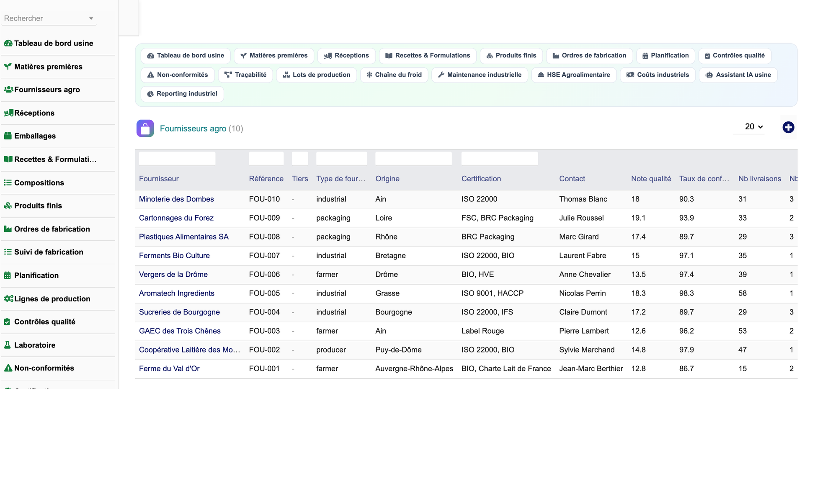Open the Rechercher dropdown

(49, 18)
